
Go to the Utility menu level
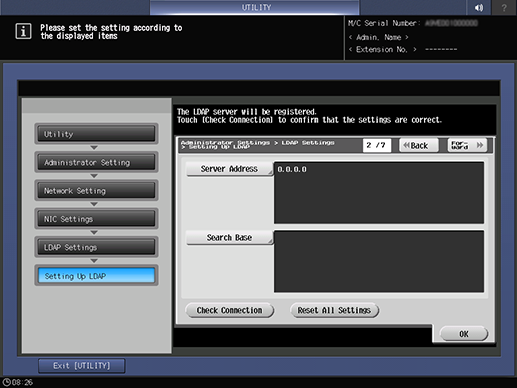pyautogui.click(x=96, y=134)
